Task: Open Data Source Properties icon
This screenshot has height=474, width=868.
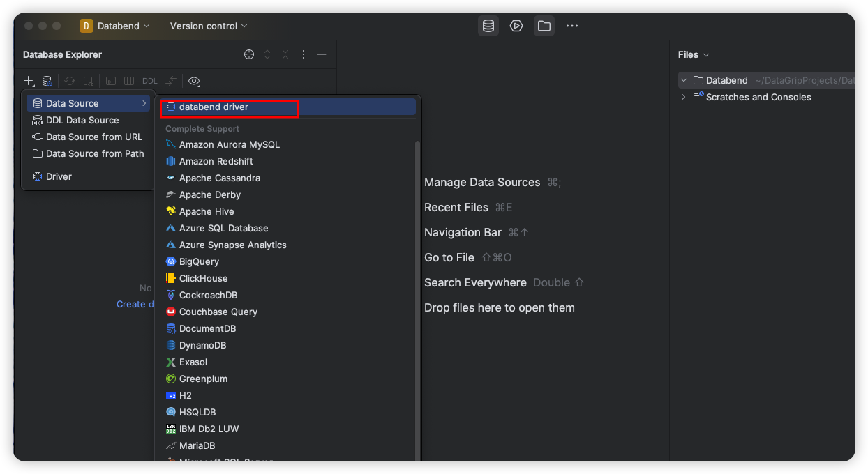Action: point(47,81)
